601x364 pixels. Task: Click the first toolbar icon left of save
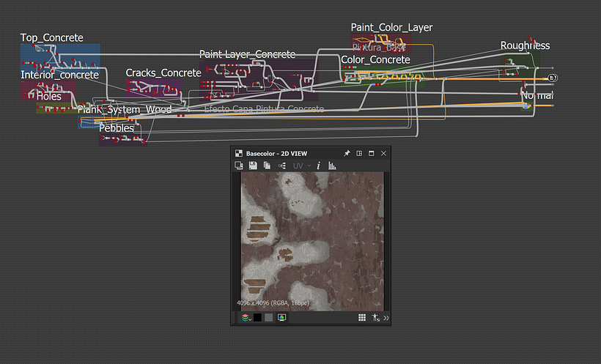click(239, 166)
